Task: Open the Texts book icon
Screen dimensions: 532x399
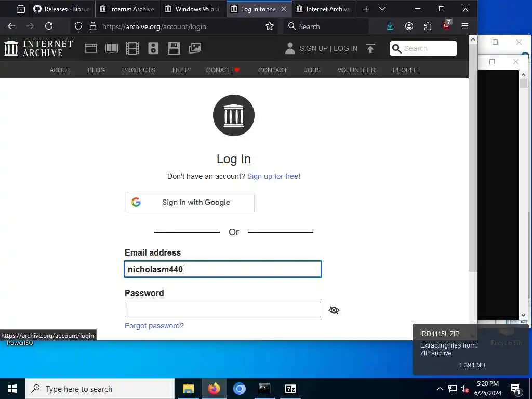Action: coord(112,48)
